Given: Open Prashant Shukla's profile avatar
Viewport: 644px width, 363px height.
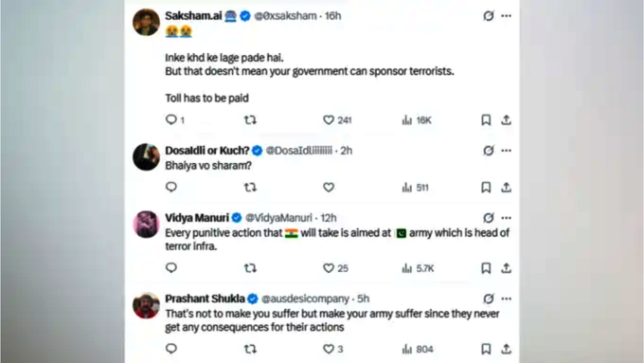Looking at the screenshot, I should tap(146, 305).
